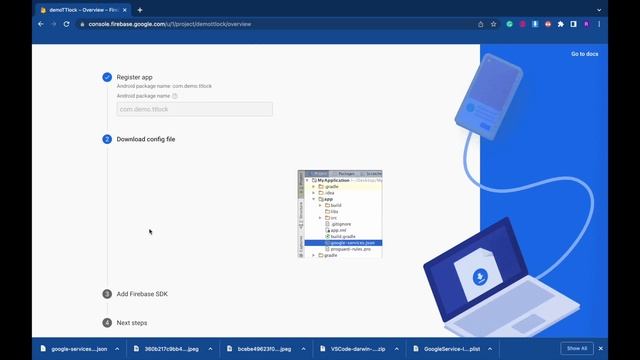Click help icon next to Android package name
Screen dimensions: 640x360
[x=175, y=96]
